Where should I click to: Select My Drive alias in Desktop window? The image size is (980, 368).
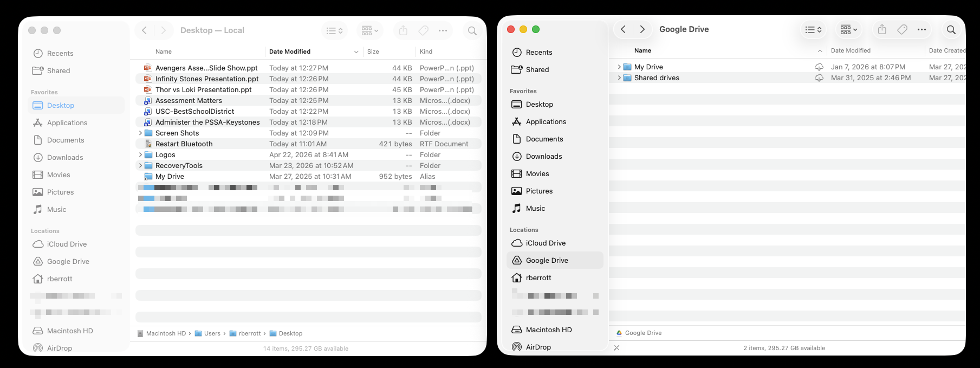[308, 176]
